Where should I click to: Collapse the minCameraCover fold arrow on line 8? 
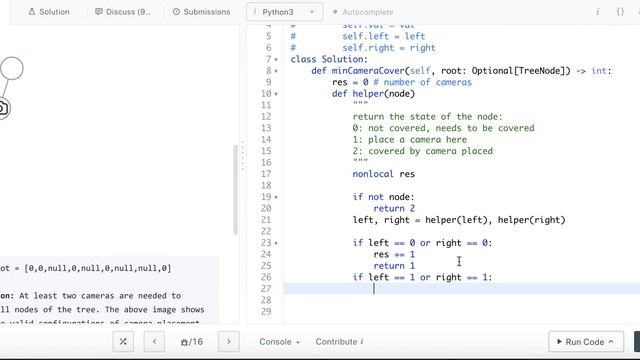[x=276, y=71]
